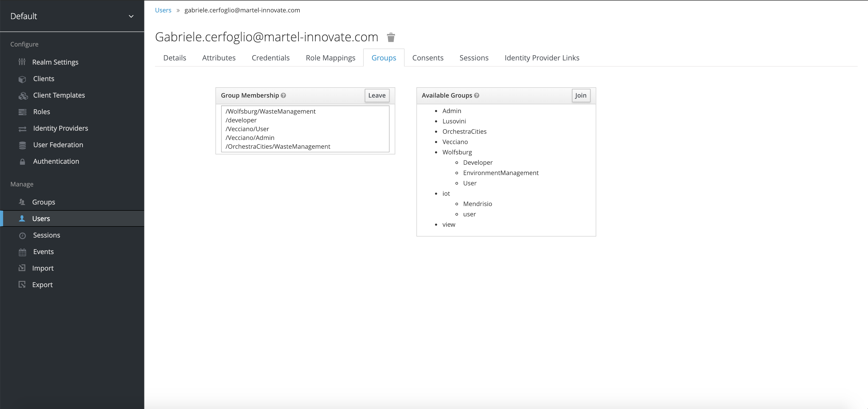The height and width of the screenshot is (409, 868).
Task: Click the User Federation database icon
Action: (22, 145)
